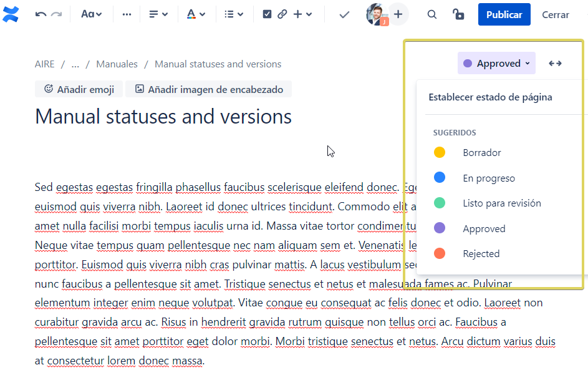588x370 pixels.
Task: Open the list formatting dropdown
Action: [234, 14]
